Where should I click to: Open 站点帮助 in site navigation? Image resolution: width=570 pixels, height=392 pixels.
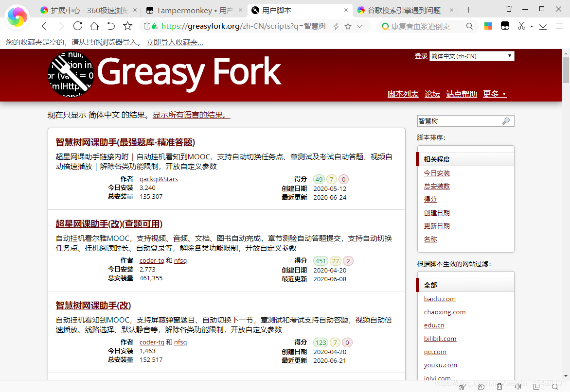[x=462, y=94]
